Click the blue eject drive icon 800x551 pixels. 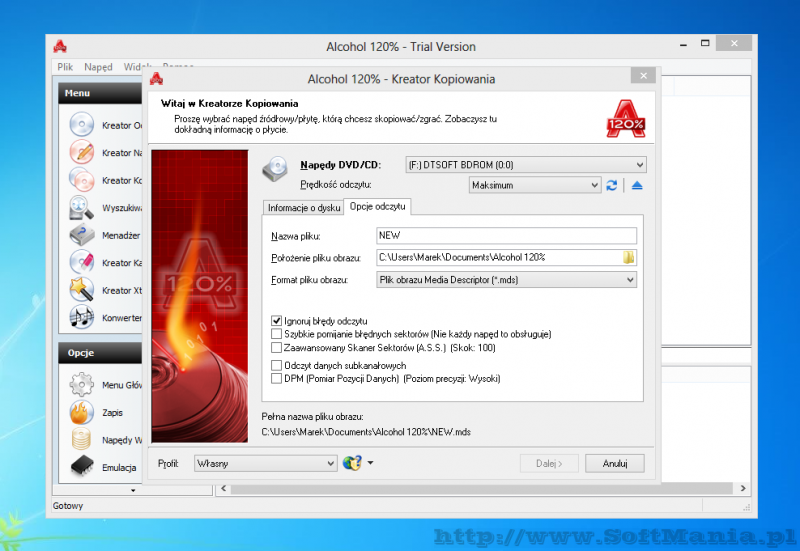pos(637,185)
